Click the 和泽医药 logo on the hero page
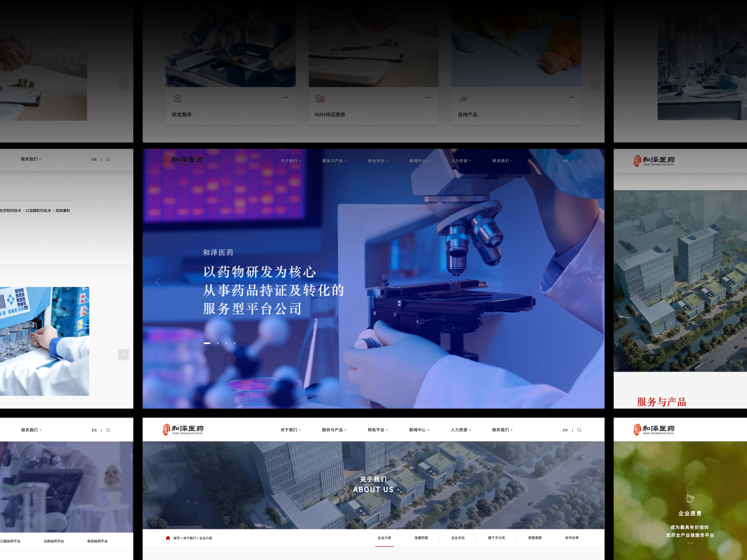This screenshot has height=560, width=747. [x=183, y=161]
